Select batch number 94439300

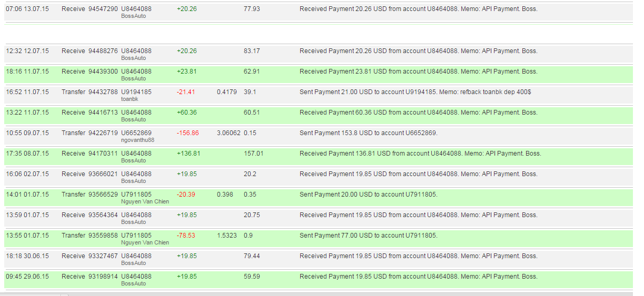tap(103, 72)
